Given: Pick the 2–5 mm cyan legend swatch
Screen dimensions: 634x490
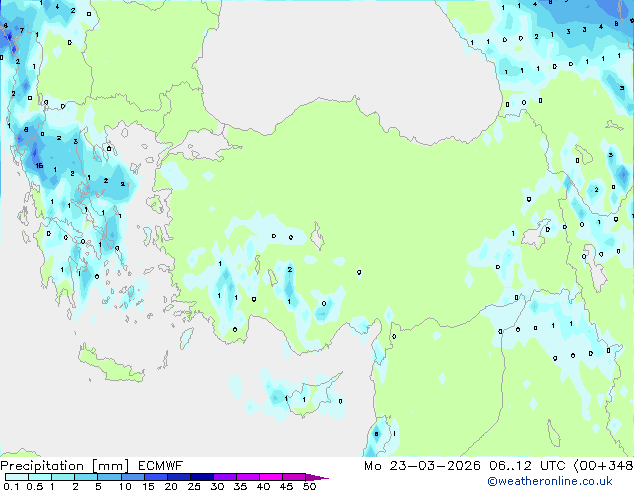Looking at the screenshot, I should (x=86, y=477).
